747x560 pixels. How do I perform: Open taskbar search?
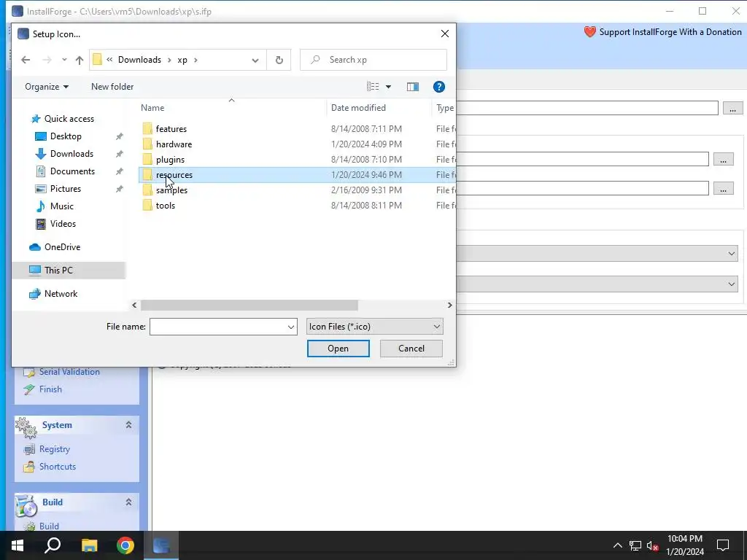(x=53, y=545)
